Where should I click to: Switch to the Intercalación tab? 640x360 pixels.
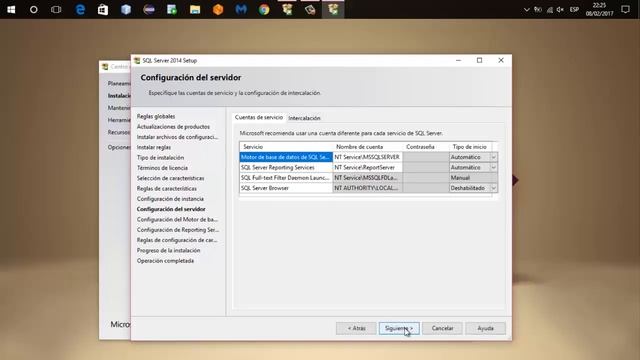(x=304, y=118)
